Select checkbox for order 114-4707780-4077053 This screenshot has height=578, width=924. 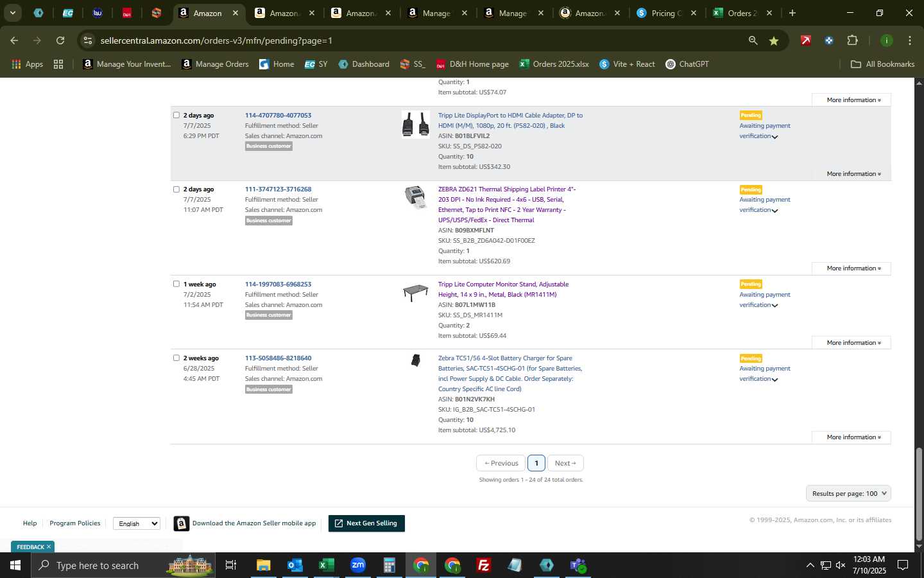(x=176, y=115)
